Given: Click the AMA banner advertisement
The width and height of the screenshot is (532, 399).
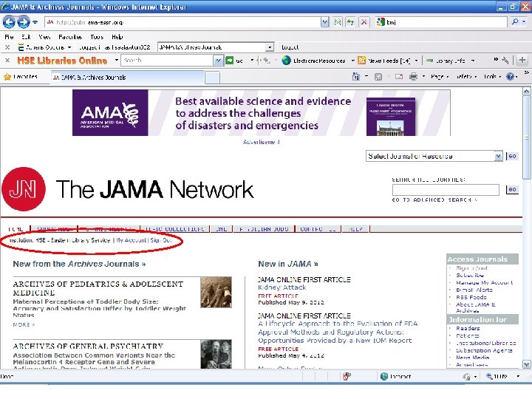Looking at the screenshot, I should [x=262, y=112].
